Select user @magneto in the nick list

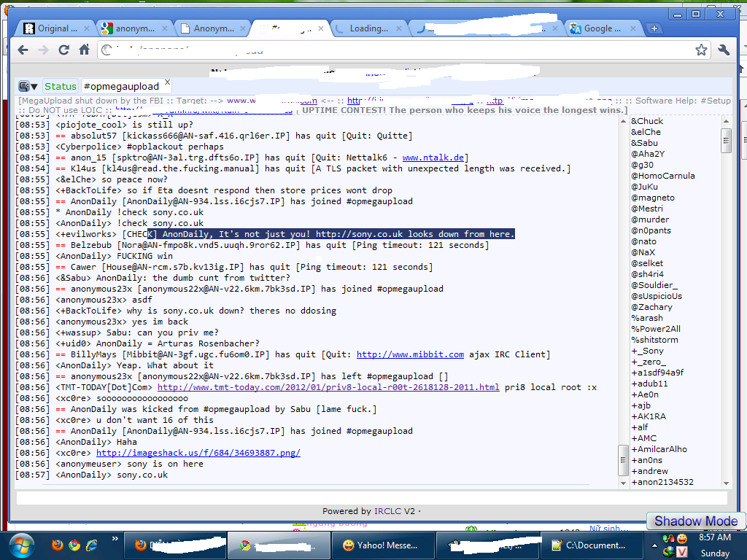[653, 198]
